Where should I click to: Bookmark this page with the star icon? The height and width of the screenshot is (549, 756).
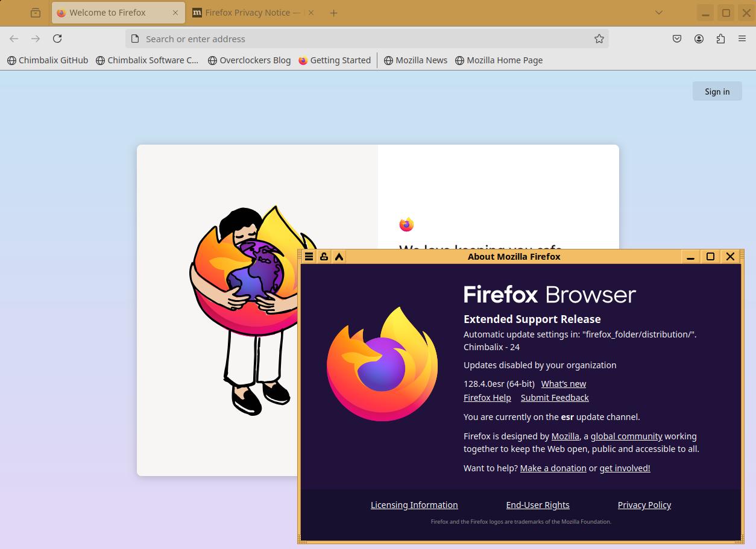click(599, 39)
